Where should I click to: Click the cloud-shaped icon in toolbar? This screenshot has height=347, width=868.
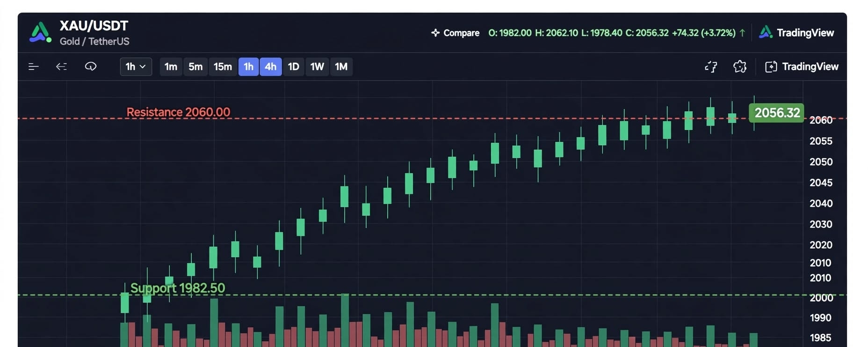(x=91, y=66)
